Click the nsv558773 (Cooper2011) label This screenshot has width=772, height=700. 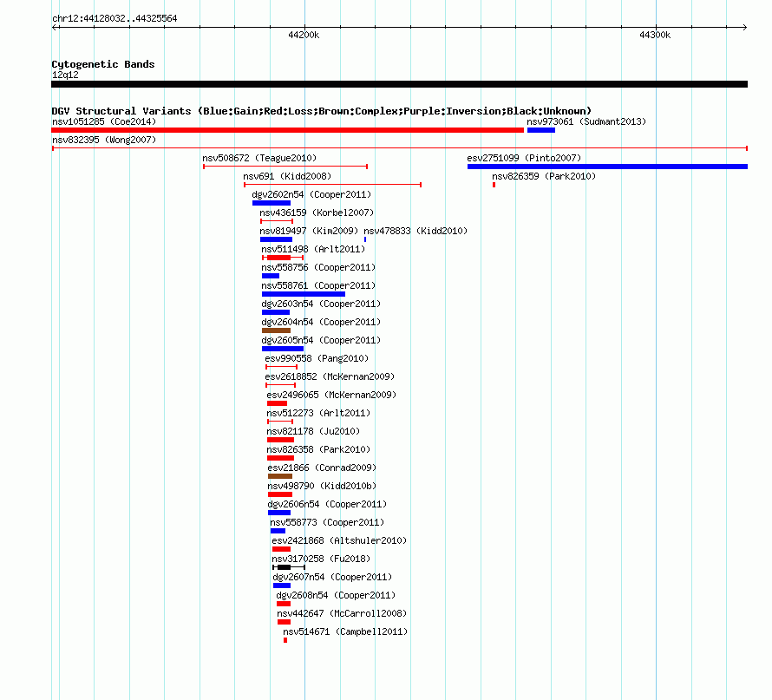(x=327, y=522)
